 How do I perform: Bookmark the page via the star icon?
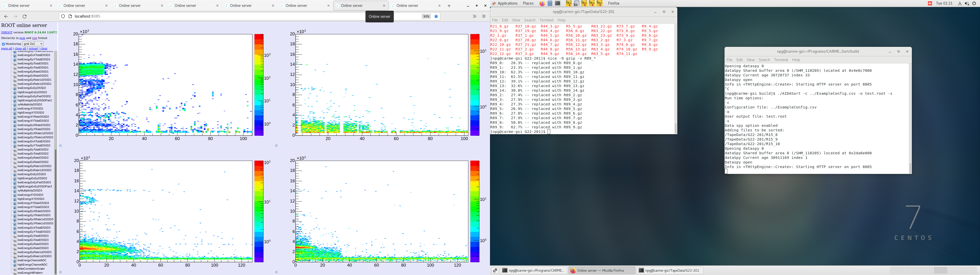[436, 16]
